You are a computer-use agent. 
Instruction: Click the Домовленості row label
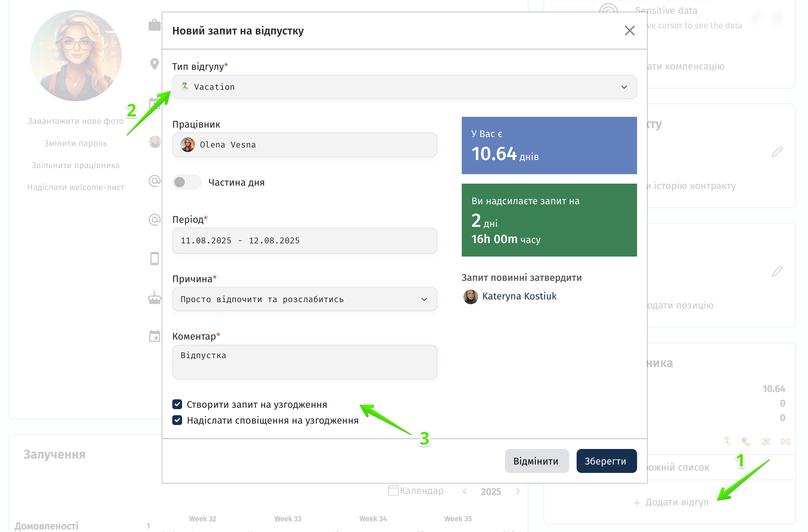point(47,526)
